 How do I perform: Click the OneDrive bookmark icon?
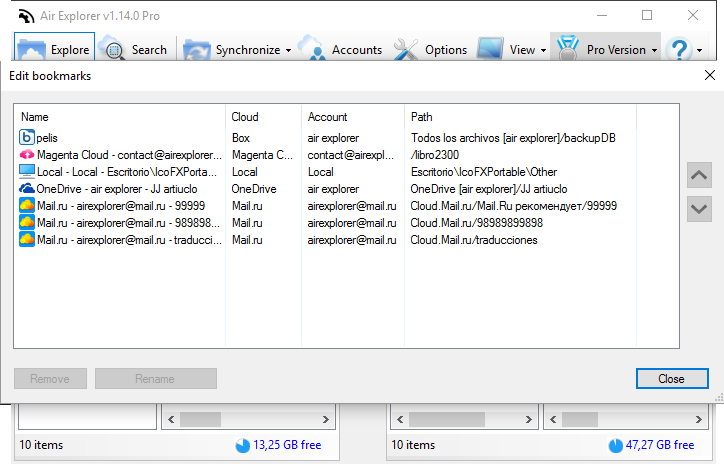pos(27,189)
